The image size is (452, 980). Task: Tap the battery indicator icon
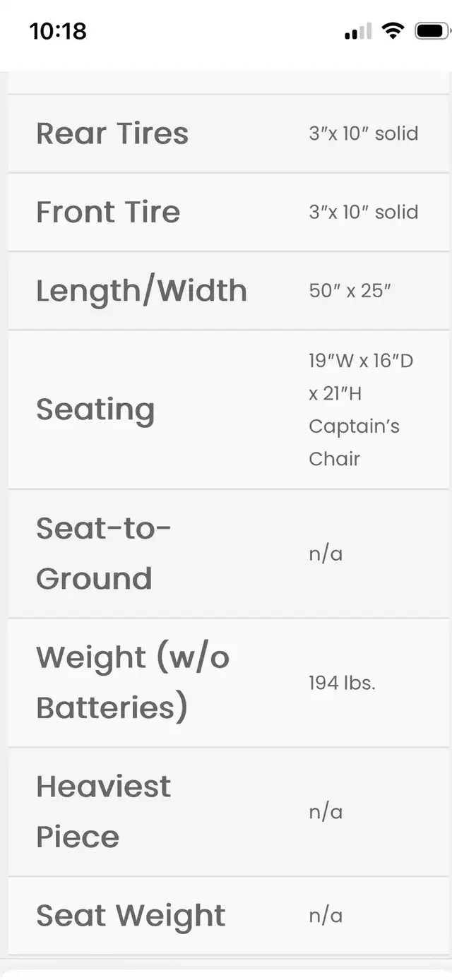point(432,31)
